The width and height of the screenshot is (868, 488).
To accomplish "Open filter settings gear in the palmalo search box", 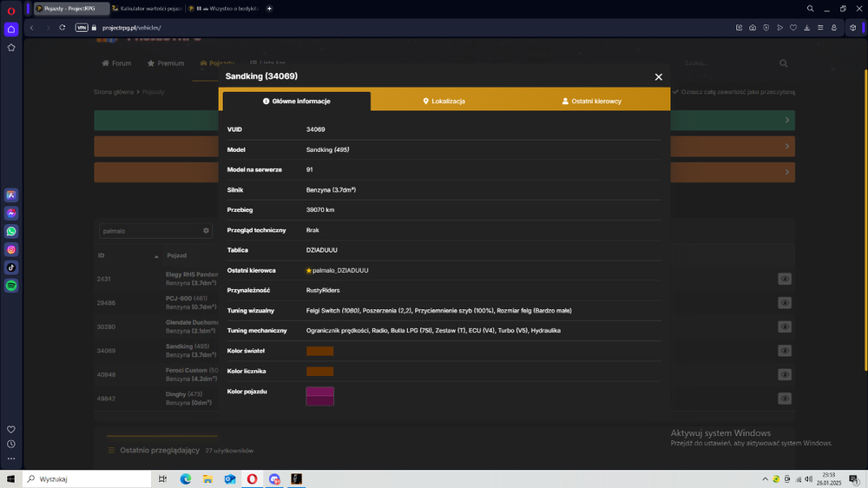I will (206, 231).
